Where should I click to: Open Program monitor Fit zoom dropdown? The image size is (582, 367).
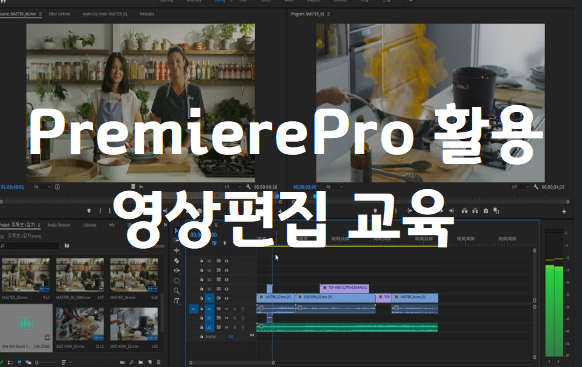334,187
